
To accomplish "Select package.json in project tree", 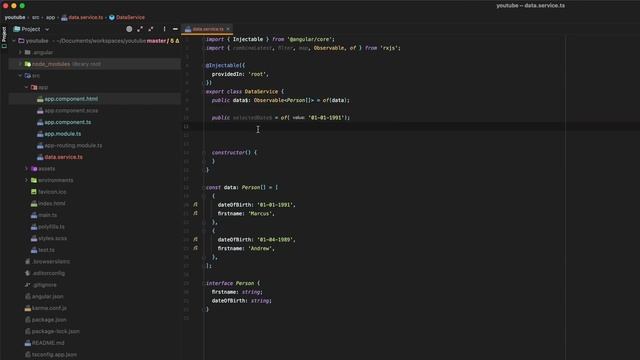I will click(x=49, y=320).
